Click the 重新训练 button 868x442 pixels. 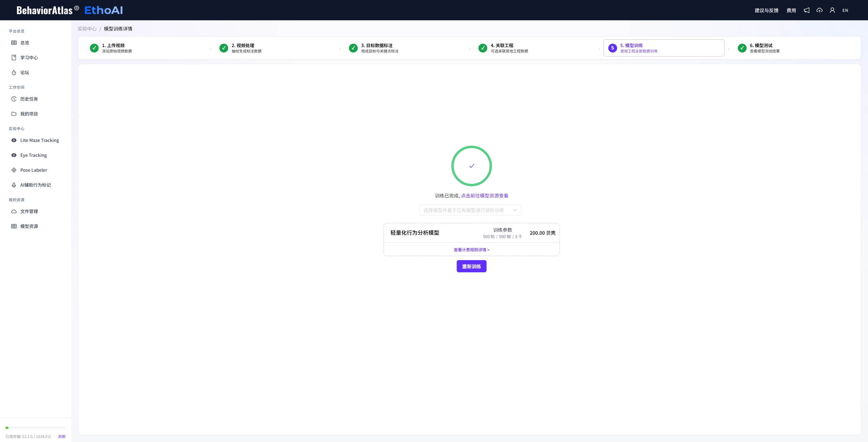tap(471, 266)
